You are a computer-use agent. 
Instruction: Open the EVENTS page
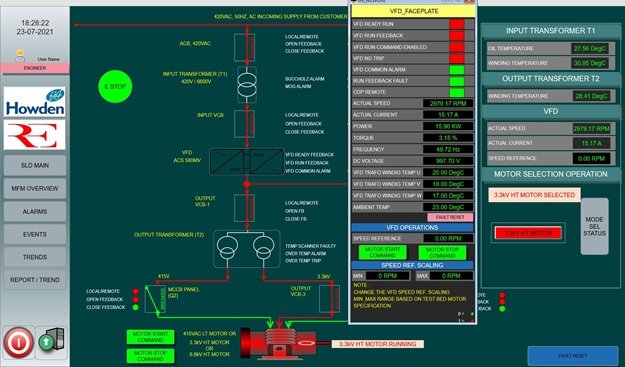point(35,234)
